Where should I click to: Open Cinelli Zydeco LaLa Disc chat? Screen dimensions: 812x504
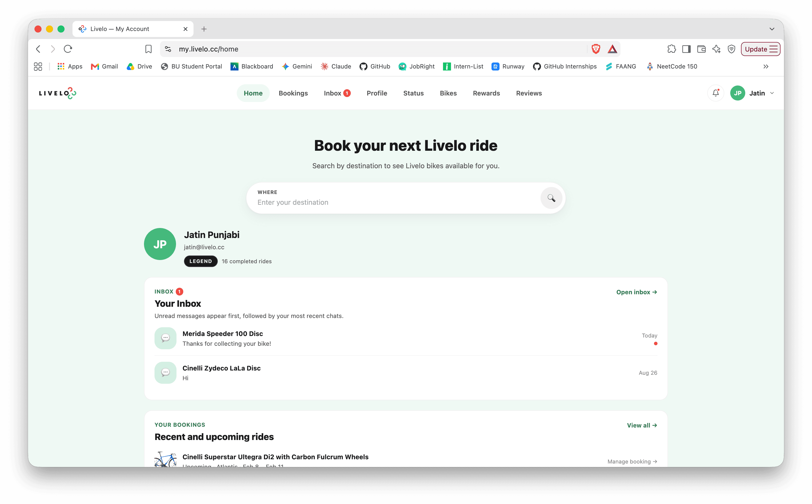click(406, 373)
